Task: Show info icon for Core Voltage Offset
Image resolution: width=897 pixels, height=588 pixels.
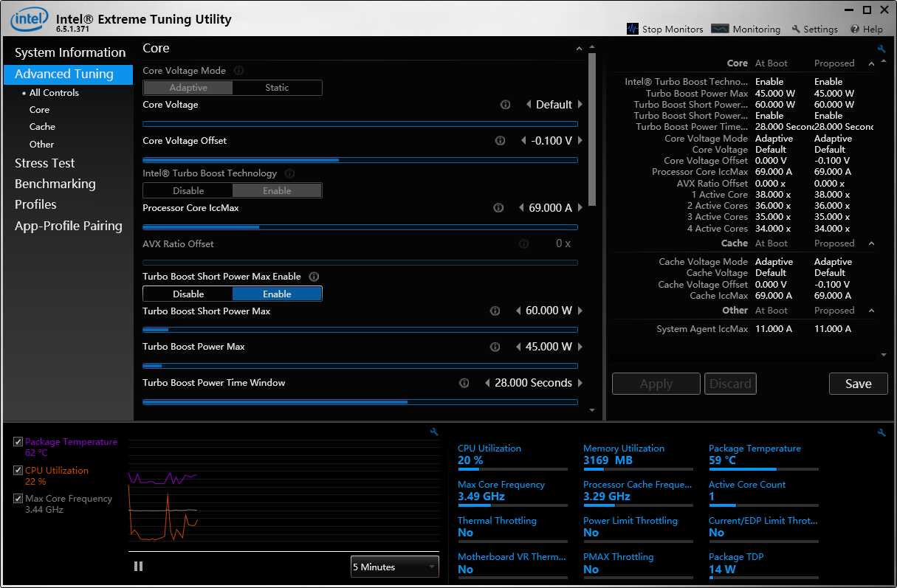Action: [500, 141]
